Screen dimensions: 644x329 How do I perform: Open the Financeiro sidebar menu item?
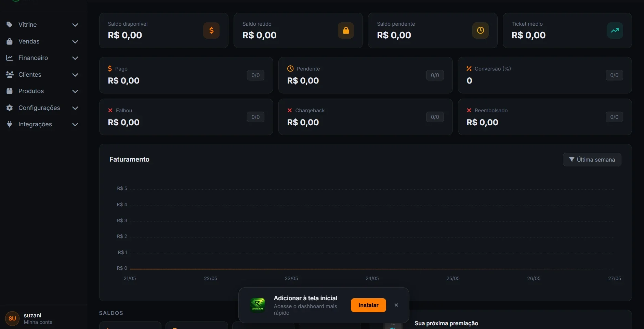pos(42,58)
